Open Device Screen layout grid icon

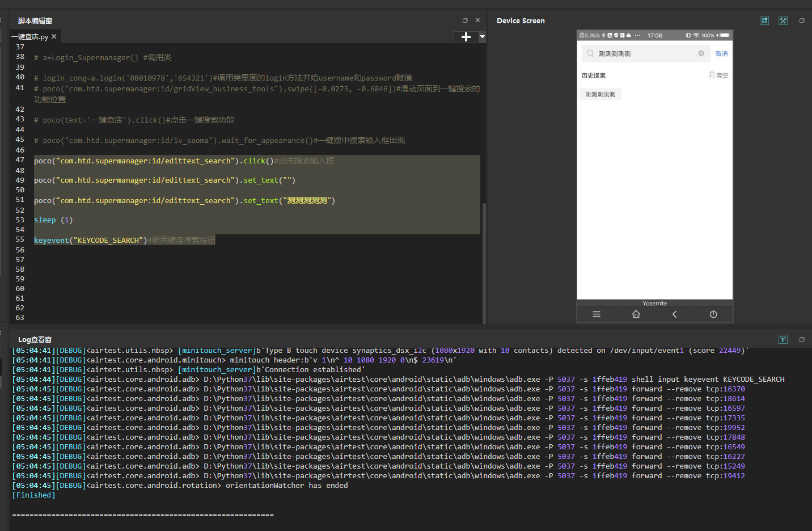764,20
